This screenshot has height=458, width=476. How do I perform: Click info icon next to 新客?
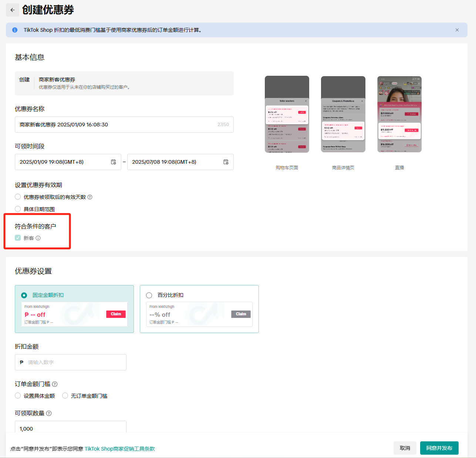[38, 238]
